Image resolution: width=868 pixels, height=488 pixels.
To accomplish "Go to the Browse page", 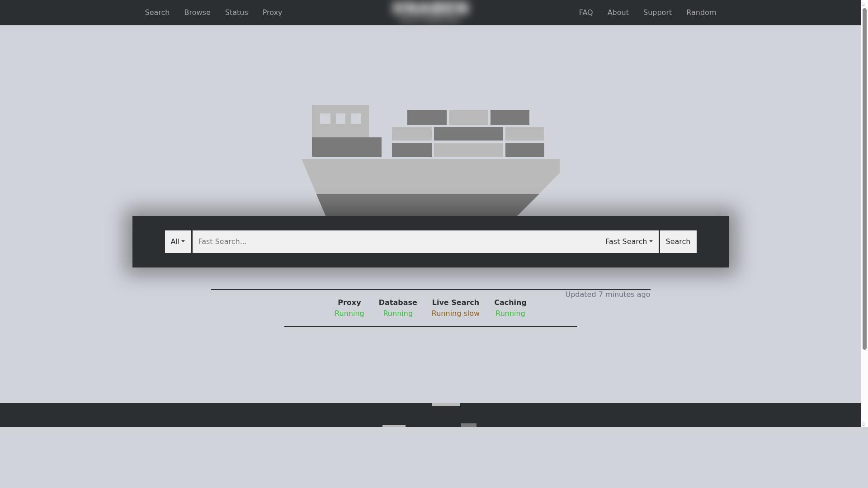I will [x=197, y=13].
